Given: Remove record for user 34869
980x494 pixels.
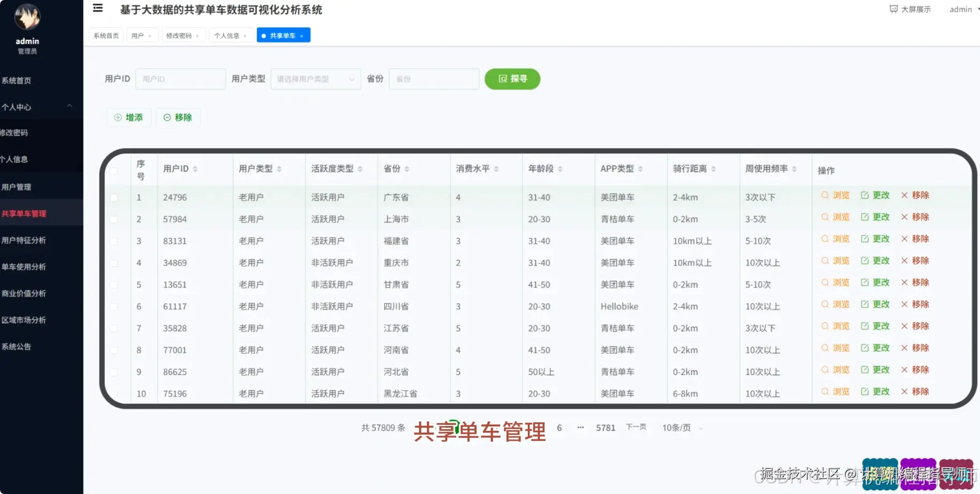Looking at the screenshot, I should (915, 261).
